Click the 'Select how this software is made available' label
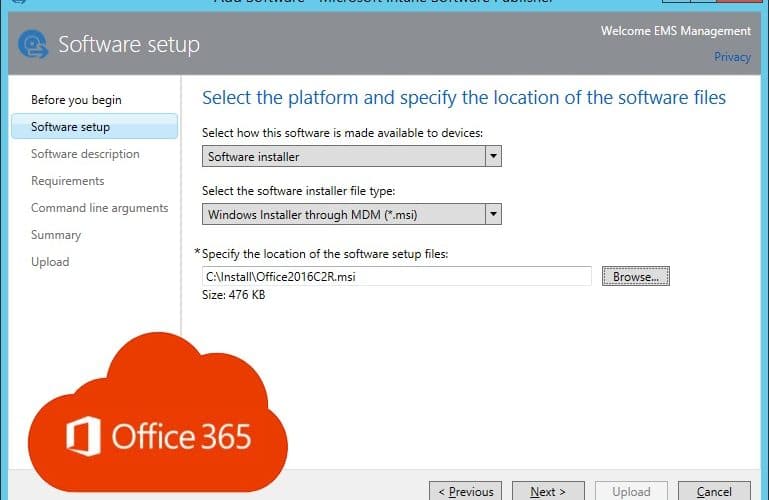 point(342,133)
